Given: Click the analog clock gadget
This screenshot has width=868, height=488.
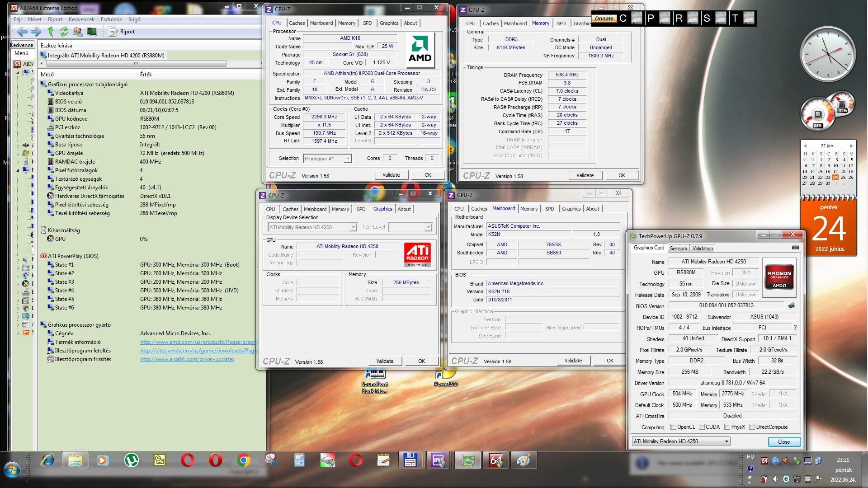Looking at the screenshot, I should [x=827, y=55].
